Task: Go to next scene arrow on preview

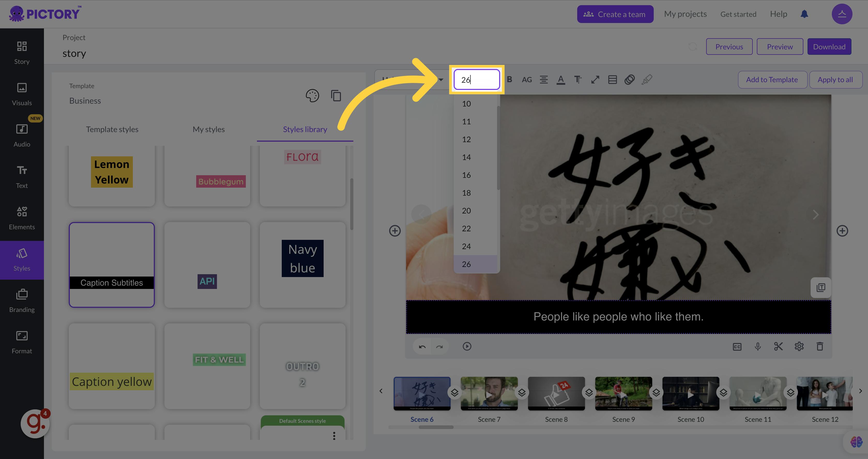Action: (x=816, y=215)
